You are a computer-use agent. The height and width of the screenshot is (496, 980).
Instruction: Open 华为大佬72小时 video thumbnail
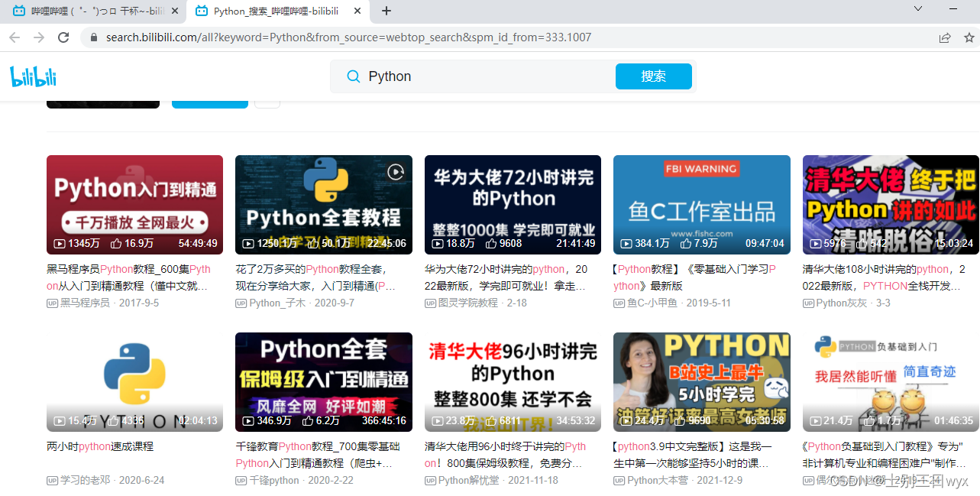click(513, 205)
